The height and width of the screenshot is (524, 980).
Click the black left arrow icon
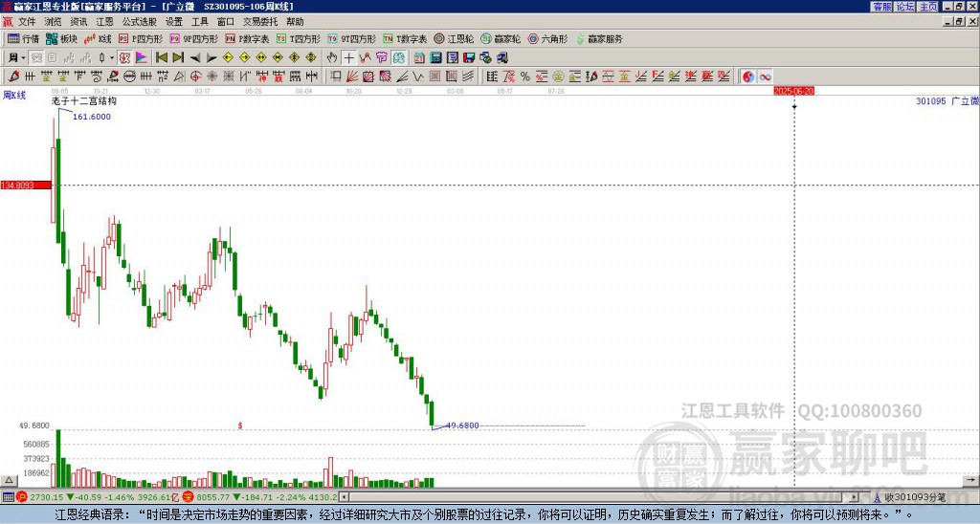(x=195, y=57)
